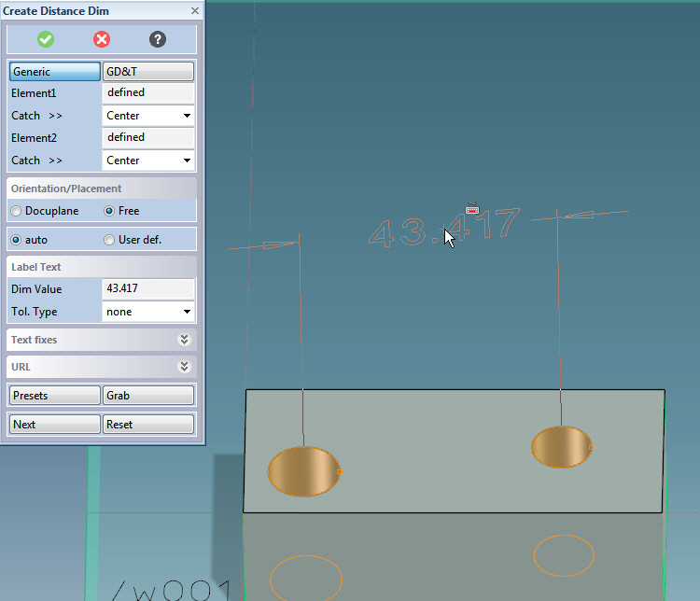
Task: Select the Free orientation radio button
Action: [x=109, y=211]
